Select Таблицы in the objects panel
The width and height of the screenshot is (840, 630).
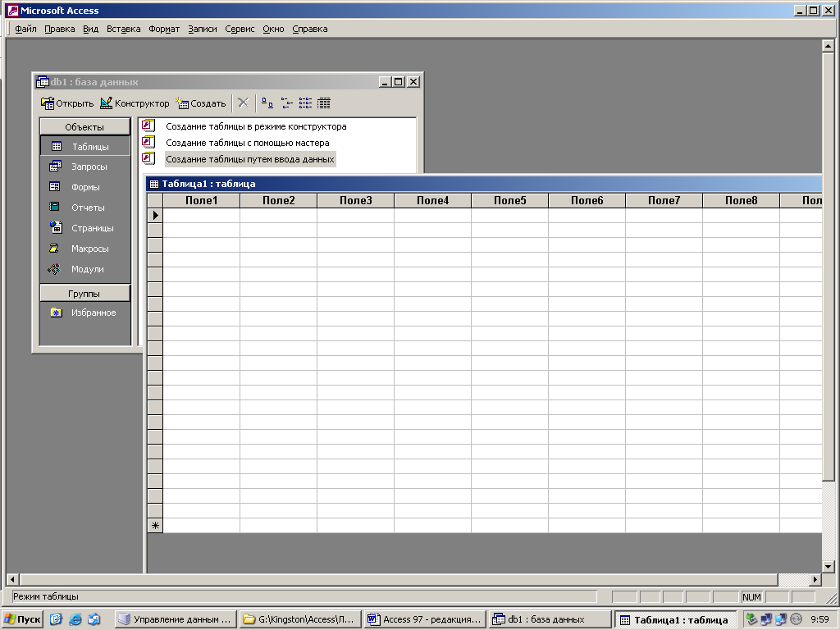[84, 146]
